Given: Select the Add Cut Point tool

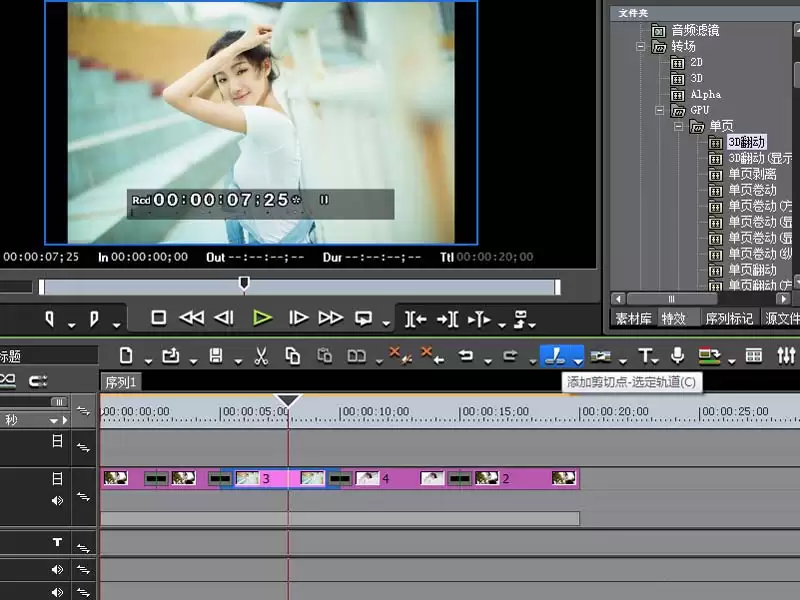Looking at the screenshot, I should pos(555,356).
